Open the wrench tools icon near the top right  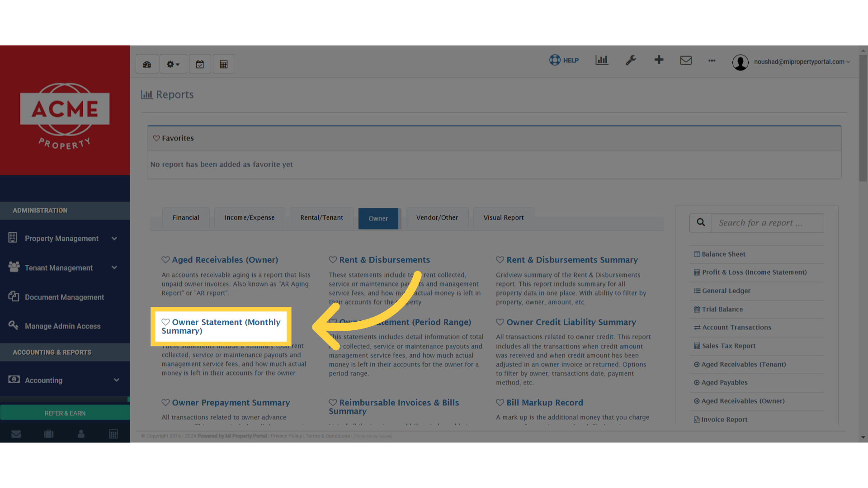tap(631, 60)
